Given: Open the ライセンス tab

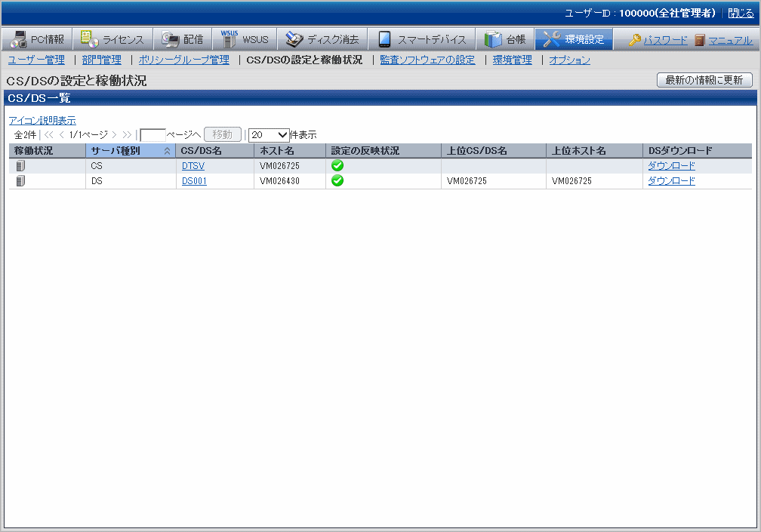Looking at the screenshot, I should (x=112, y=39).
